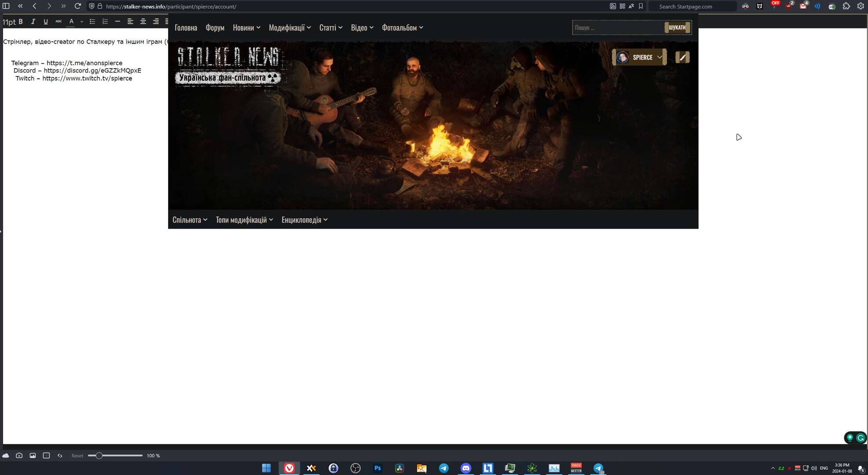Open the glasses-face extension icon

[745, 6]
